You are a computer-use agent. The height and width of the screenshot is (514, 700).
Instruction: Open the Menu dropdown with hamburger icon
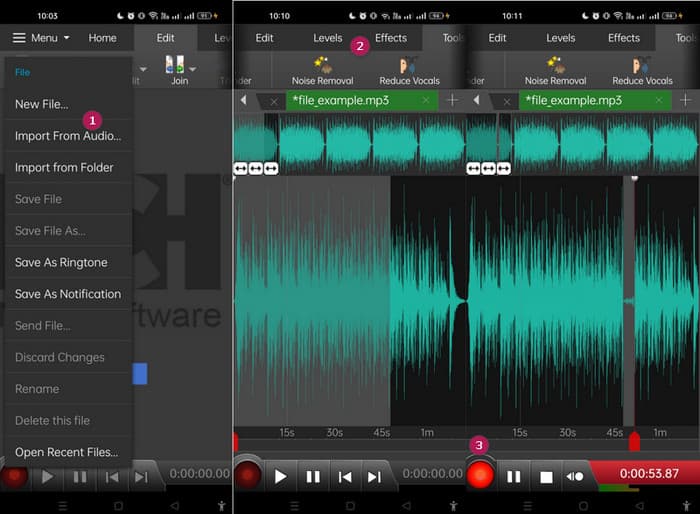point(41,38)
